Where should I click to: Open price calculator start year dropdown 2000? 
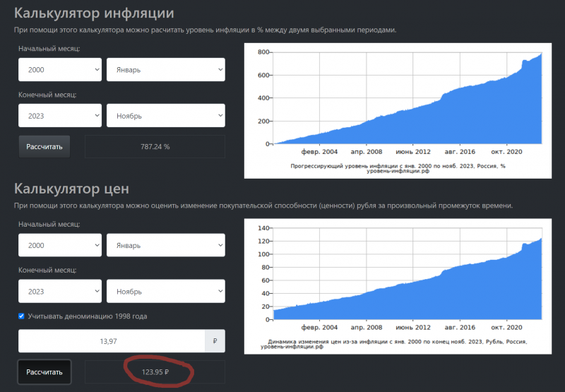[60, 245]
